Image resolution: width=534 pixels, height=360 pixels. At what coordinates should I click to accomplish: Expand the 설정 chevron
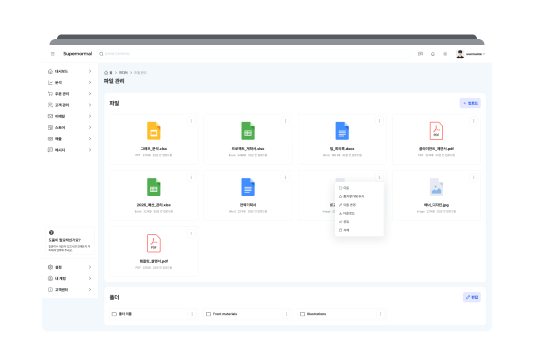tap(90, 267)
